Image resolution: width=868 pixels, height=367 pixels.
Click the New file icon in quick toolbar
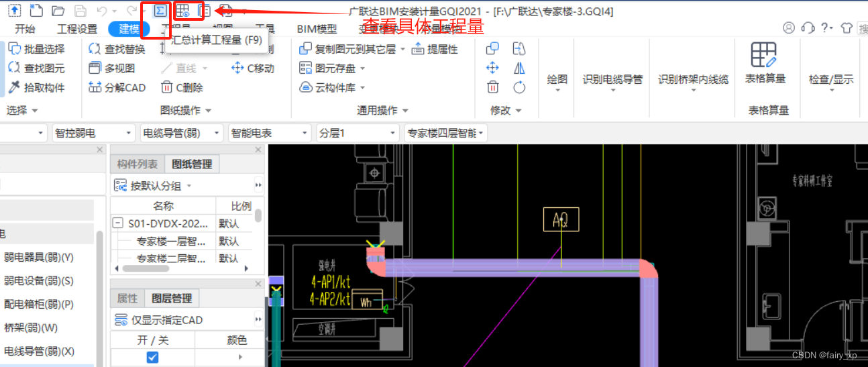[x=36, y=11]
